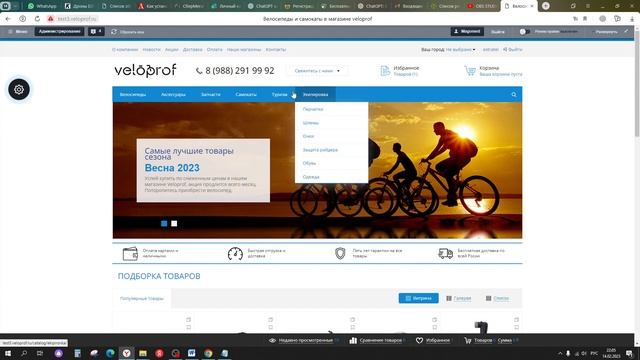This screenshot has width=640, height=360.
Task: Click Выйти in the admin panel
Action: click(498, 31)
